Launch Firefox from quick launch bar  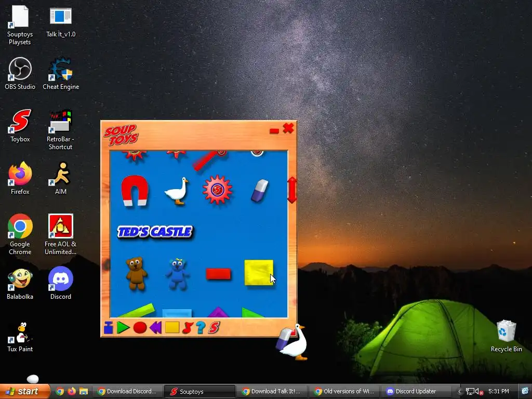point(72,391)
